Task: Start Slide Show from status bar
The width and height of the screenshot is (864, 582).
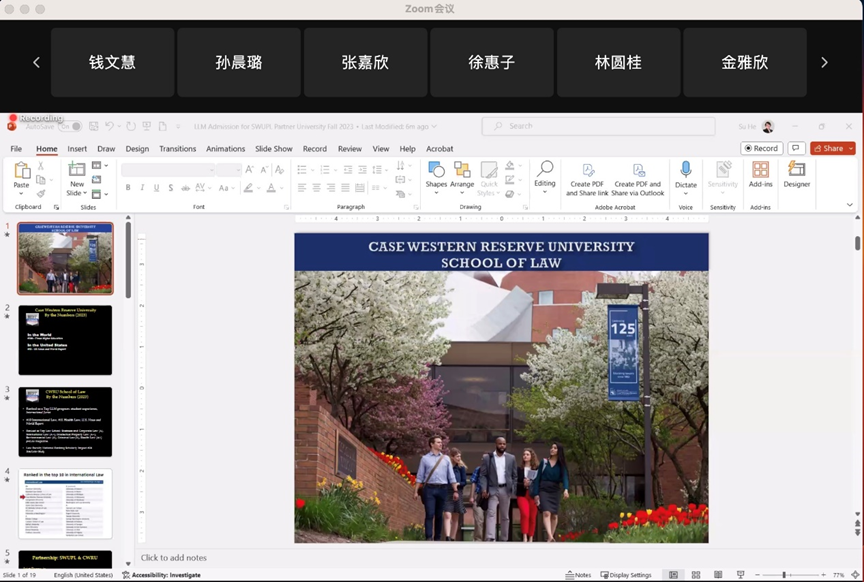Action: [x=739, y=575]
